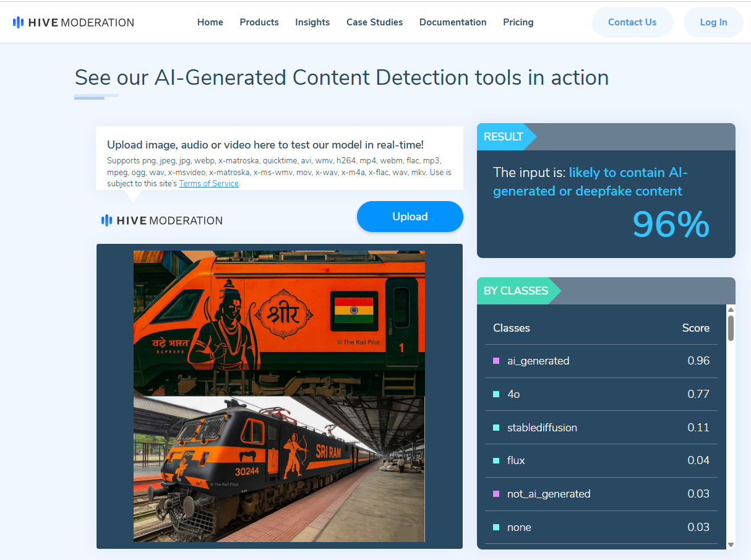Viewport: 751px width, 560px height.
Task: Select the flux class label
Action: (516, 460)
